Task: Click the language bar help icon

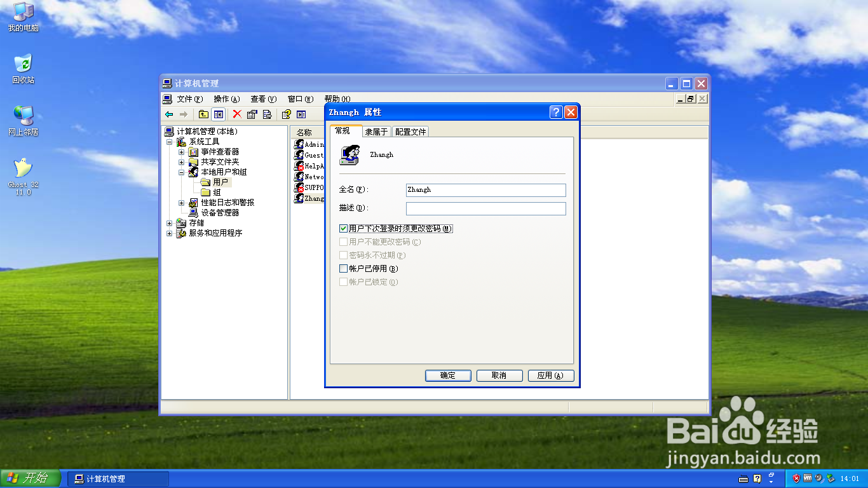Action: click(x=757, y=478)
